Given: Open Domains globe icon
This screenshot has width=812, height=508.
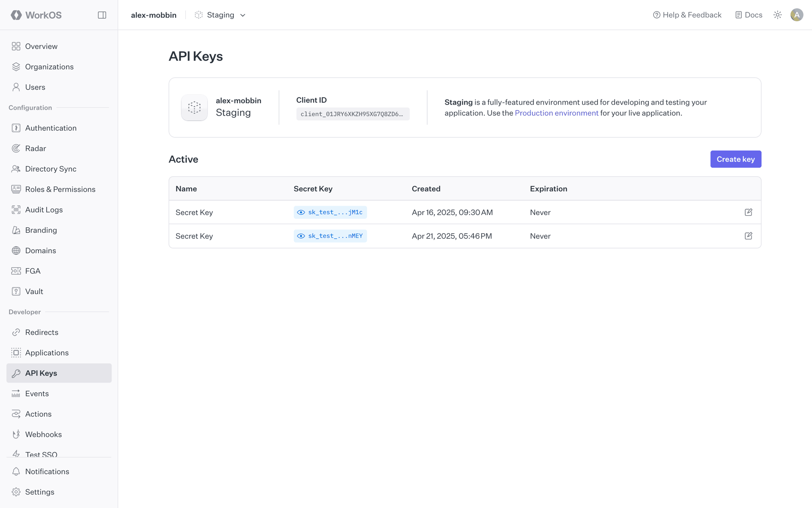Looking at the screenshot, I should tap(16, 250).
